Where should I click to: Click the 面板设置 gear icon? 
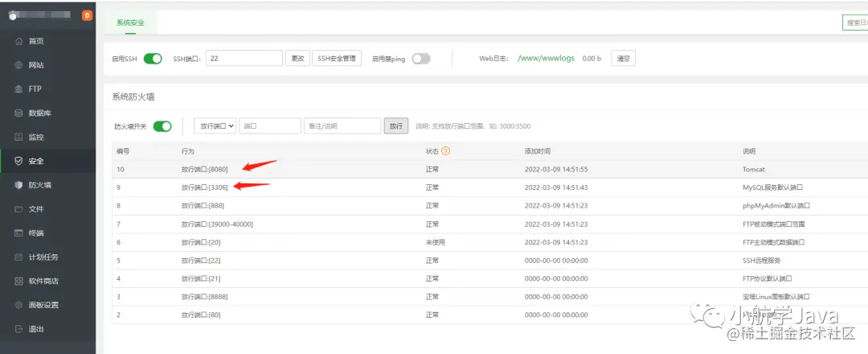(x=18, y=305)
